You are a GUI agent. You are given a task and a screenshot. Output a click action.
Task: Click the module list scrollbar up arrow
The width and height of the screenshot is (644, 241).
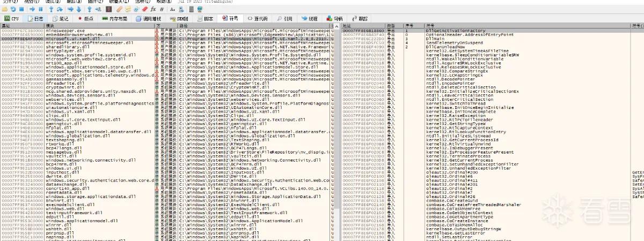pos(337,26)
